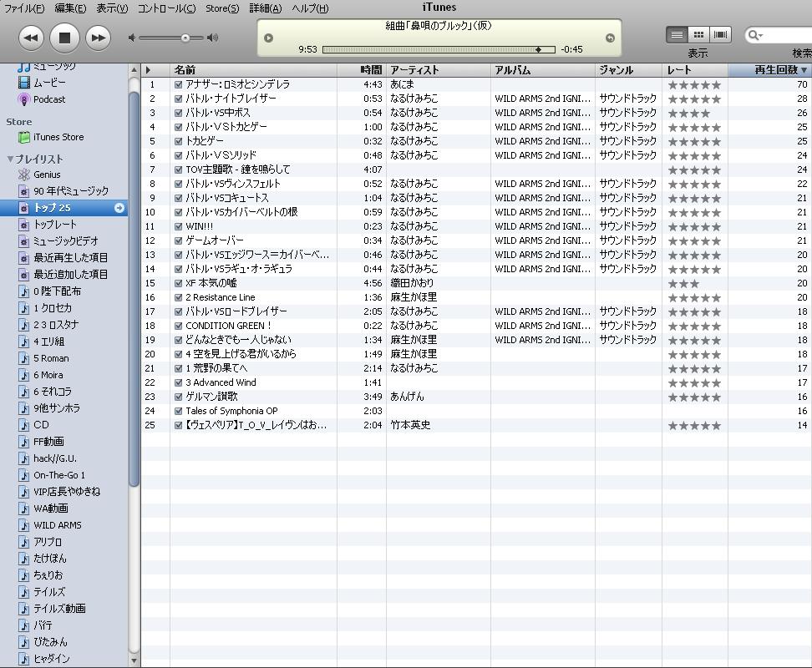Image resolution: width=812 pixels, height=668 pixels.
Task: Open the 表示(V) menu
Action: tap(112, 8)
